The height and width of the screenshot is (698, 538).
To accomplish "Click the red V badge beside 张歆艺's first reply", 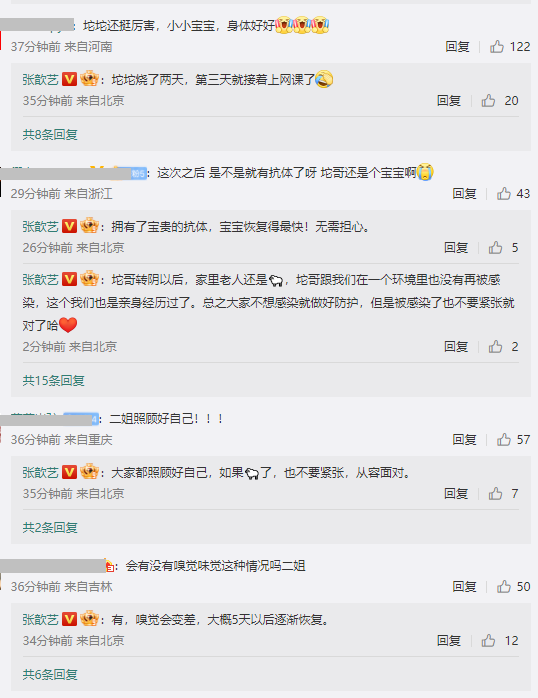I will (x=69, y=79).
